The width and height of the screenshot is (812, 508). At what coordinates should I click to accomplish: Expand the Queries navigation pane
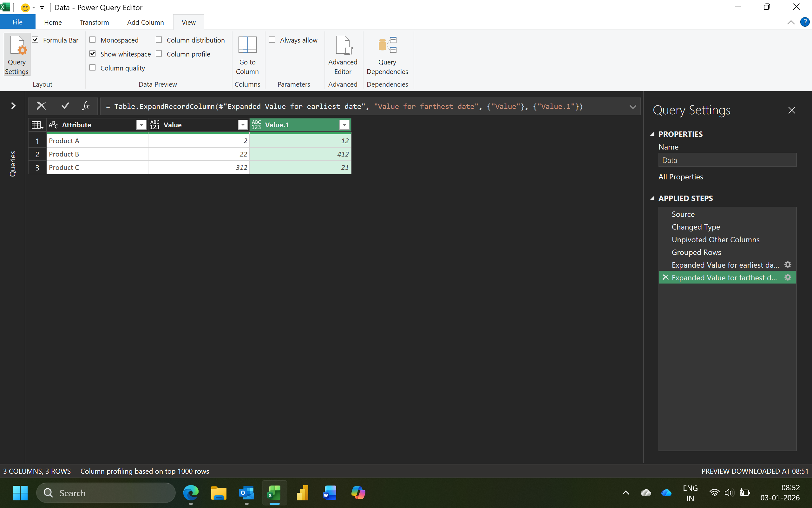[13, 106]
